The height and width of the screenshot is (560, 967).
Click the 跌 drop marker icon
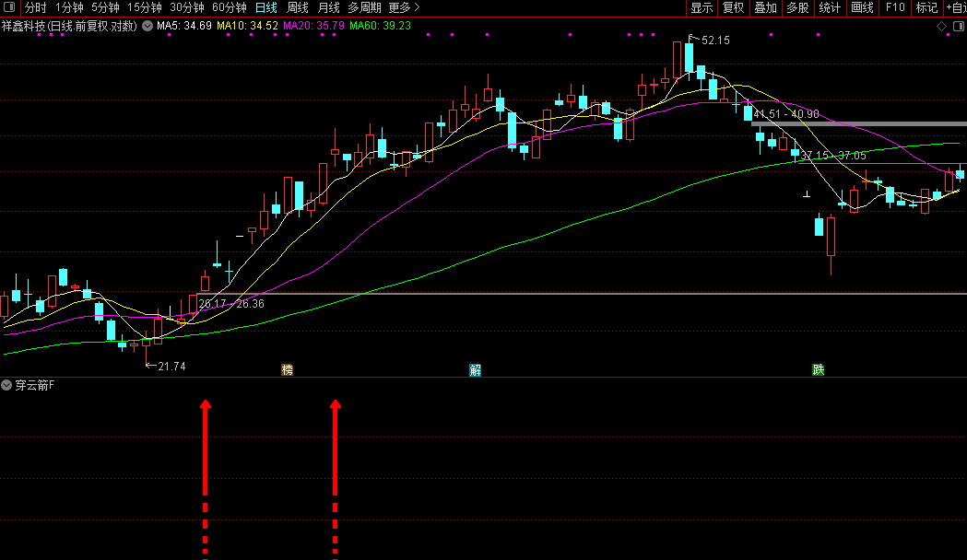click(818, 369)
